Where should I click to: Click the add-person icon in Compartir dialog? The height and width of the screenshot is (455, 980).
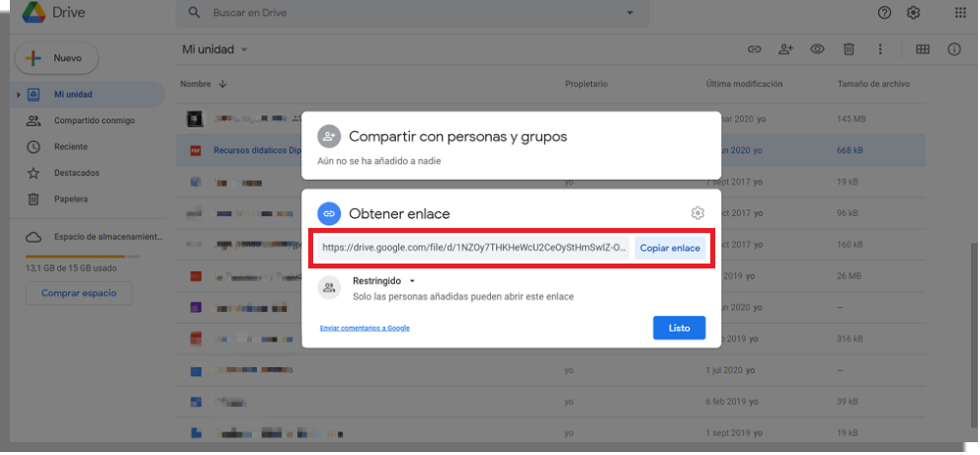pos(328,136)
